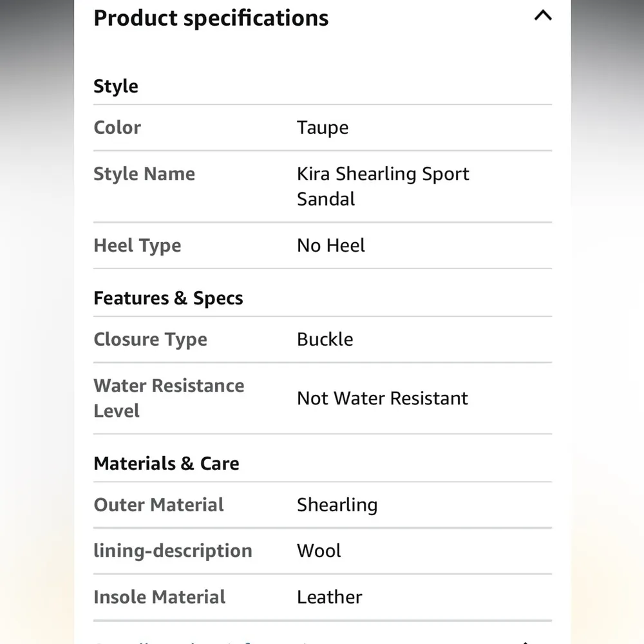Click the Not Water Resistant value

point(383,398)
